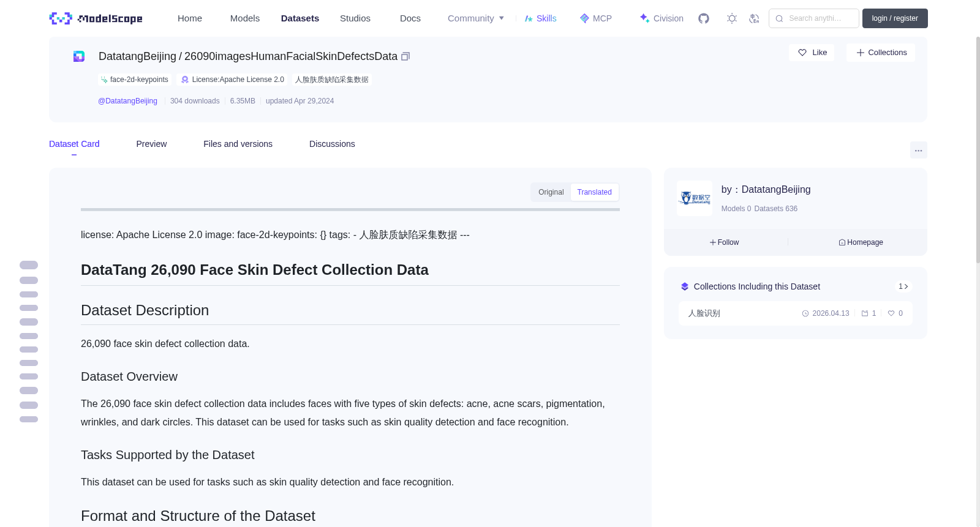
Task: Switch to Original text view
Action: tap(551, 192)
